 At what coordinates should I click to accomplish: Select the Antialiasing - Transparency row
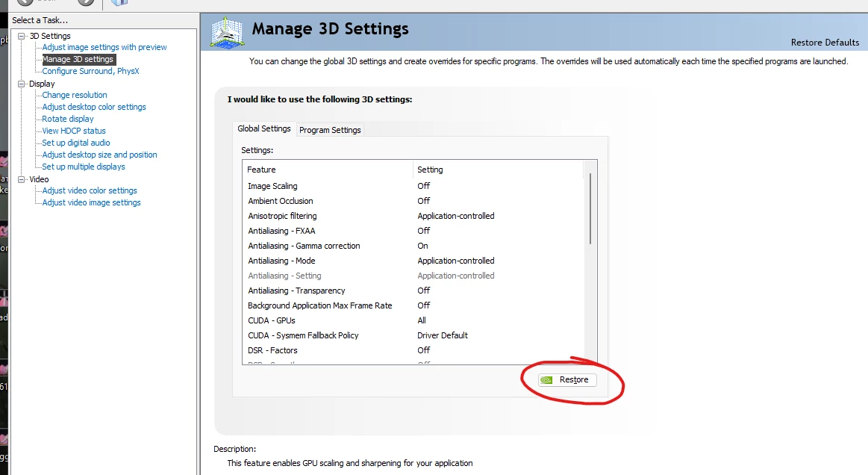[413, 291]
